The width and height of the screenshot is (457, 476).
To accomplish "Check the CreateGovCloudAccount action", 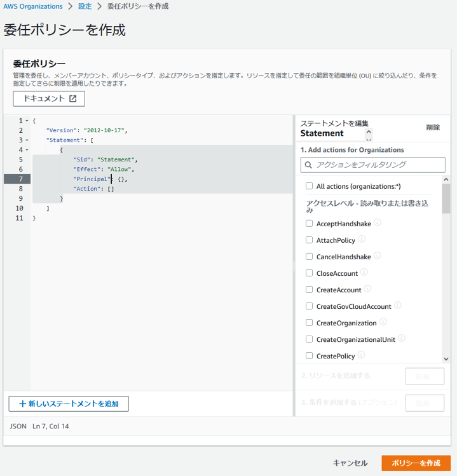I will click(x=309, y=306).
